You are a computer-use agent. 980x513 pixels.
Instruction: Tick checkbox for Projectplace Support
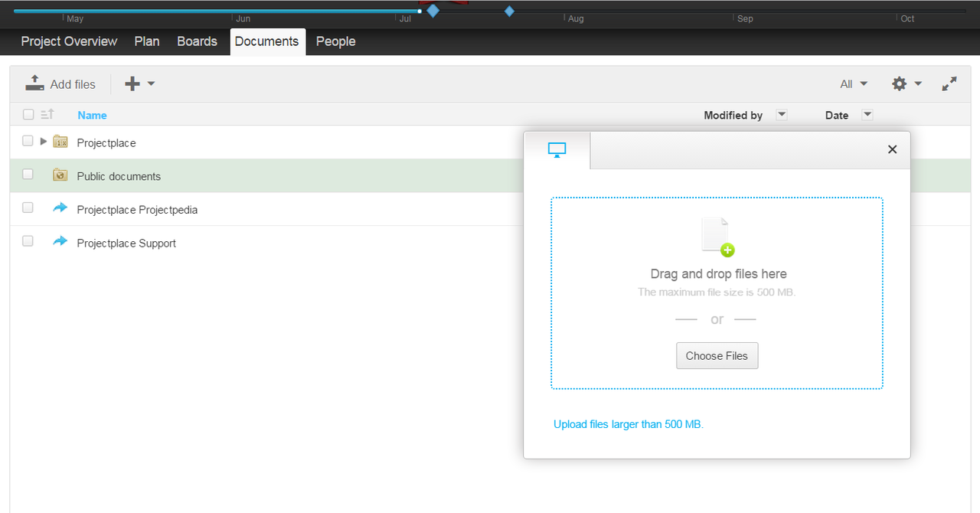click(28, 241)
